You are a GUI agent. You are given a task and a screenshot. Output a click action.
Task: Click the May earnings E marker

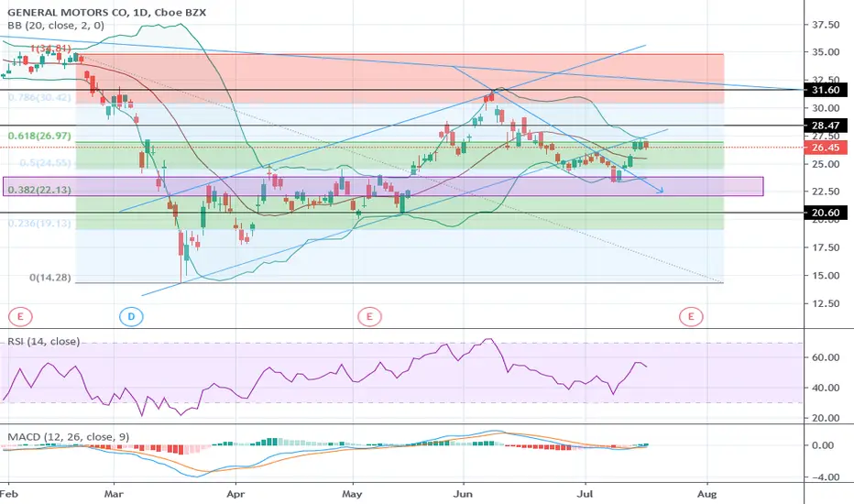pos(369,316)
